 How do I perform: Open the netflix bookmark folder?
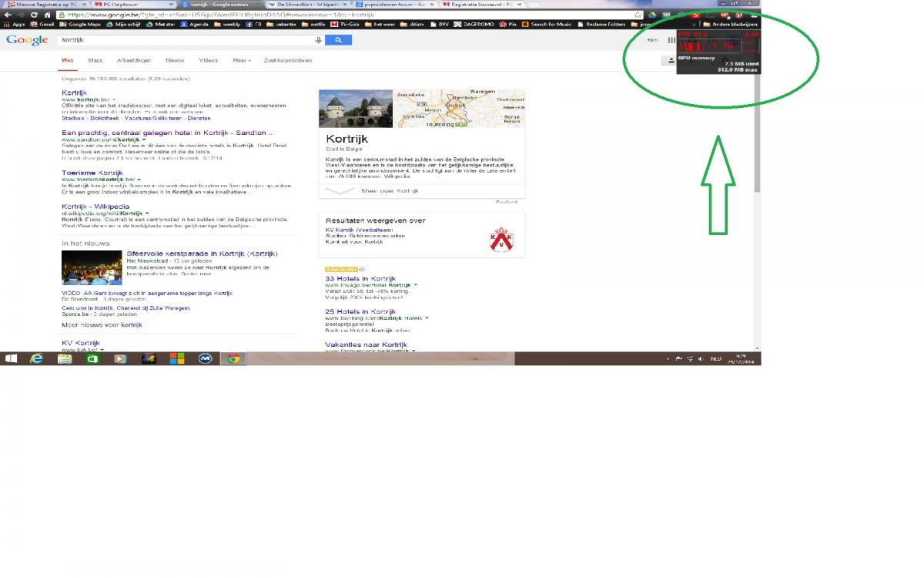tap(312, 25)
